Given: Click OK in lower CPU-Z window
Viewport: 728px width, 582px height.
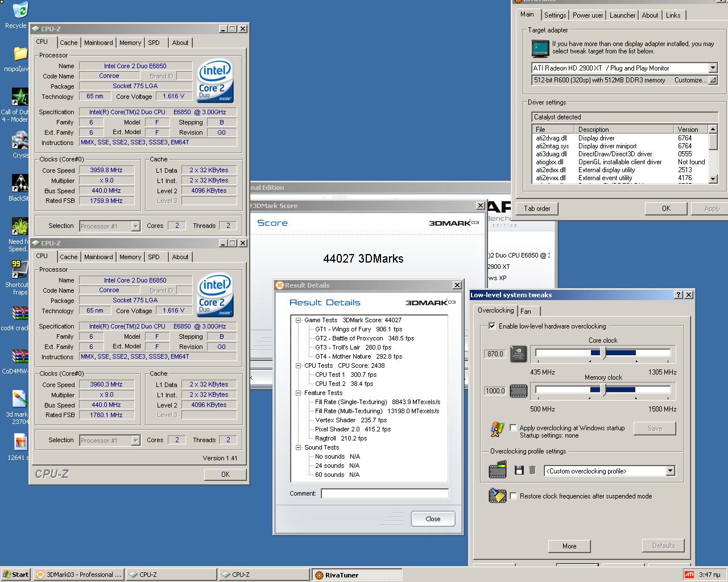Looking at the screenshot, I should coord(225,474).
